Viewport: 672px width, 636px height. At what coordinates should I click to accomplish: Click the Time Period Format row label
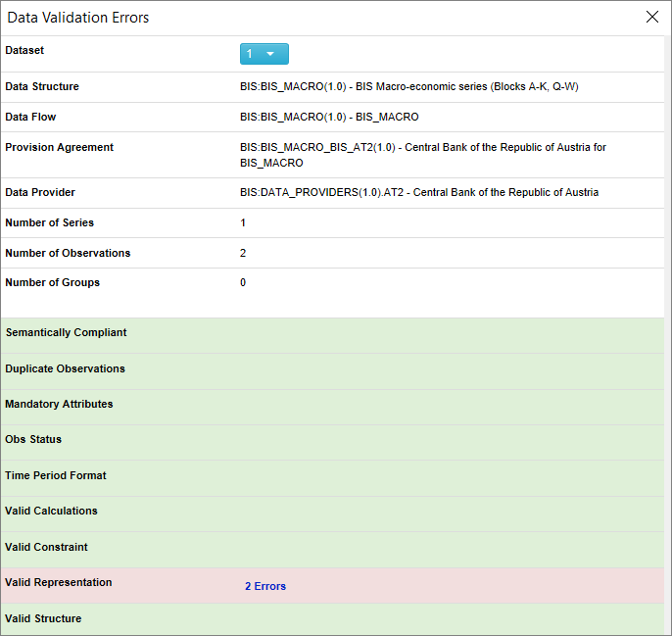[56, 475]
